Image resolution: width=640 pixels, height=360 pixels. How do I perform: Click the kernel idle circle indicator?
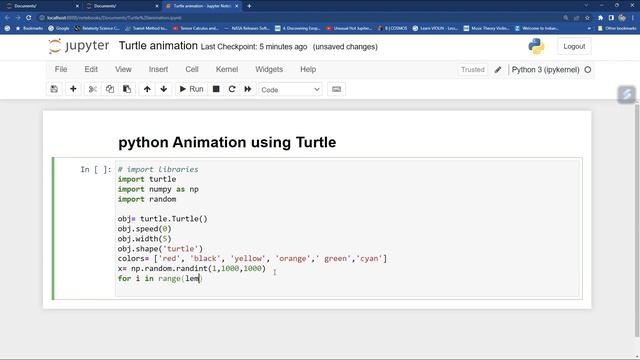coord(588,70)
